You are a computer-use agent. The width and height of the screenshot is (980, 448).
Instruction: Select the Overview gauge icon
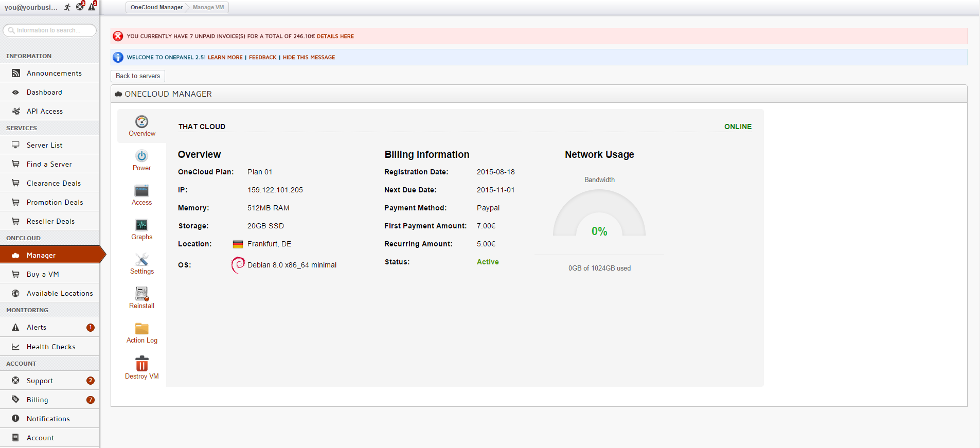tap(141, 122)
